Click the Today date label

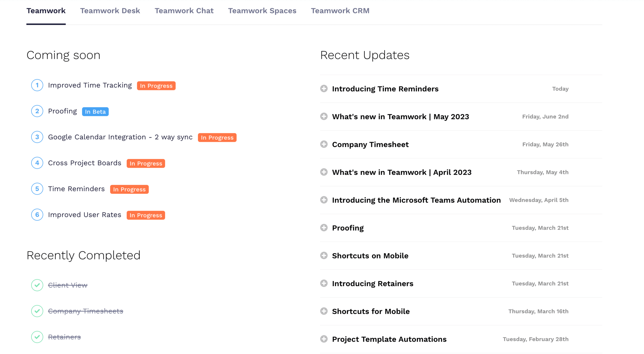560,89
